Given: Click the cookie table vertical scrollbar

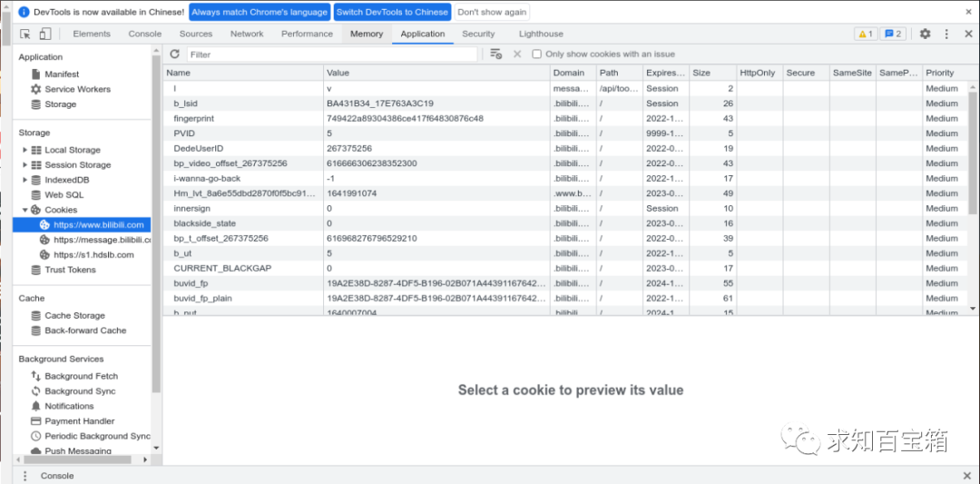Looking at the screenshot, I should pyautogui.click(x=973, y=152).
